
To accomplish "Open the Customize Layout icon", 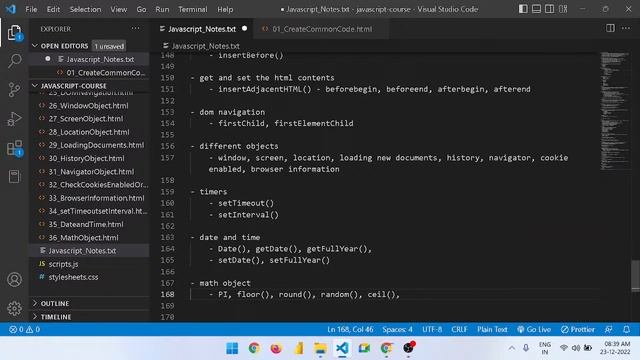I will point(563,9).
